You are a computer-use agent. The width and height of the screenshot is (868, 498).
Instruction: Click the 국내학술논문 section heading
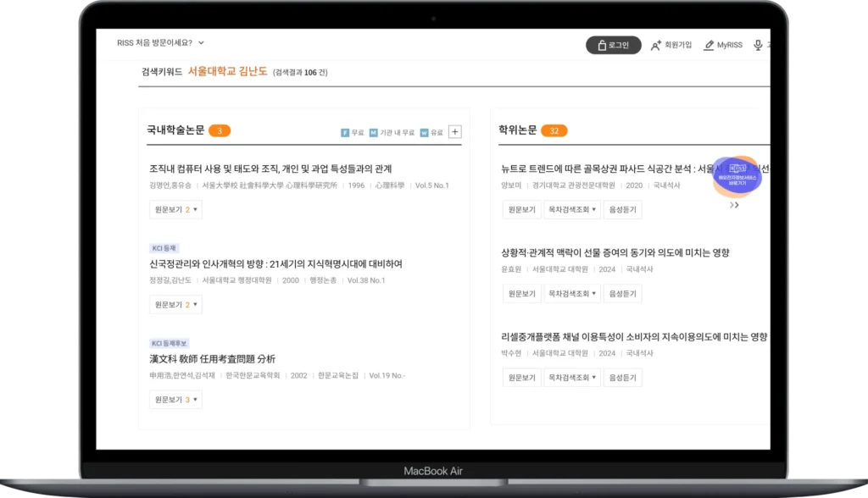point(175,130)
